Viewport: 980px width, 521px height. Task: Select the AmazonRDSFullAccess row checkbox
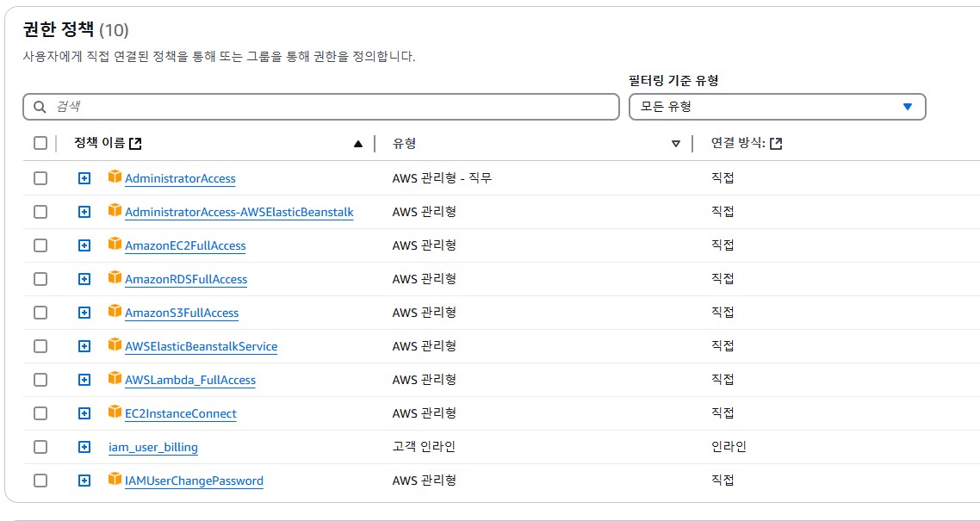[40, 279]
